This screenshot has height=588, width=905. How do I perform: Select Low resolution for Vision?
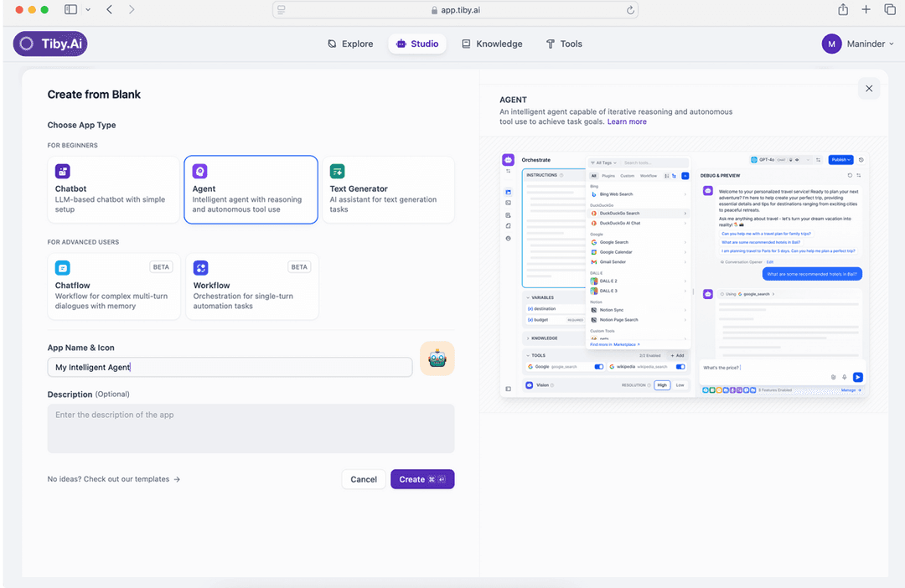(x=680, y=384)
